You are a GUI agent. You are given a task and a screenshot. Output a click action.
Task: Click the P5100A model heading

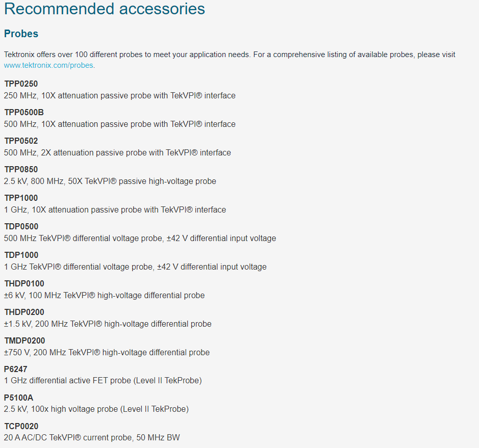point(19,398)
